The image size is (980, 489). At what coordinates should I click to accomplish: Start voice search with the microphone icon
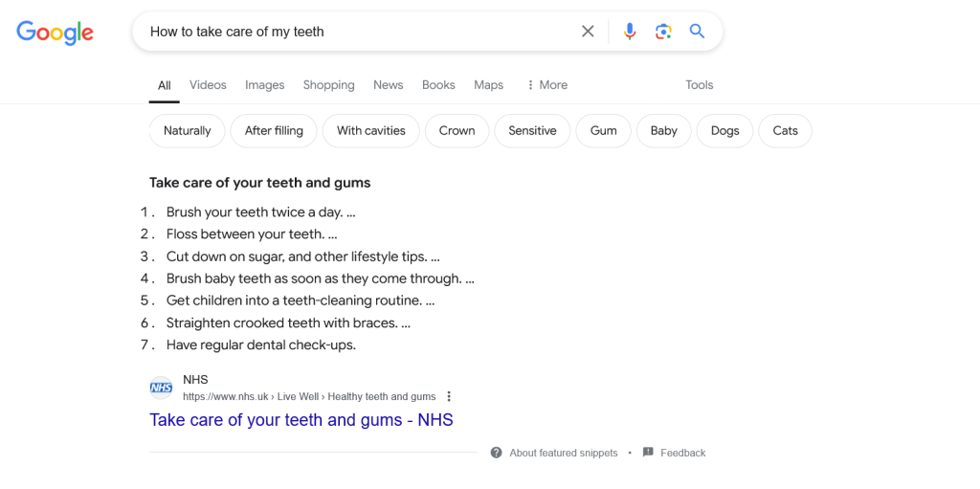pos(630,32)
